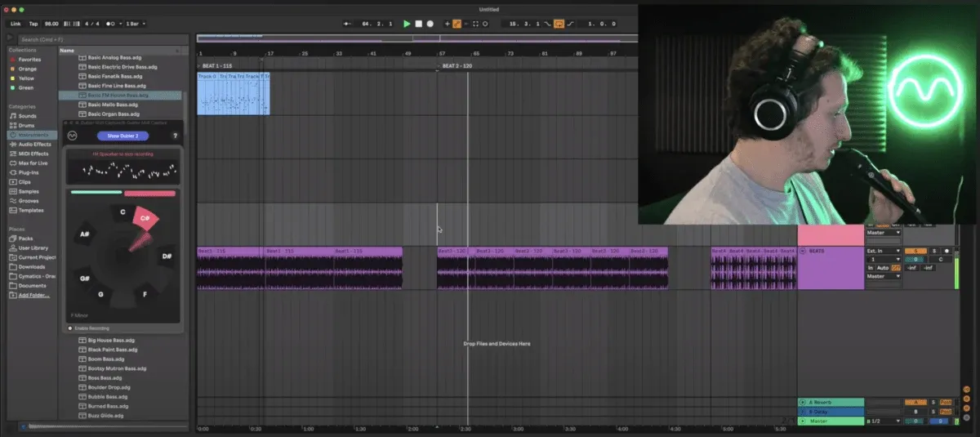Click the Link button

pos(16,24)
